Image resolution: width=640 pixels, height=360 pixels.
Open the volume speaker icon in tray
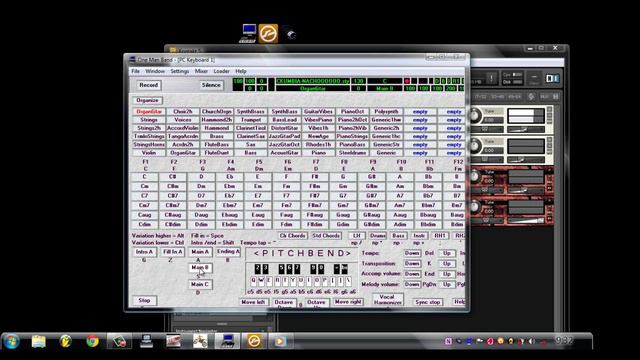tap(532, 341)
